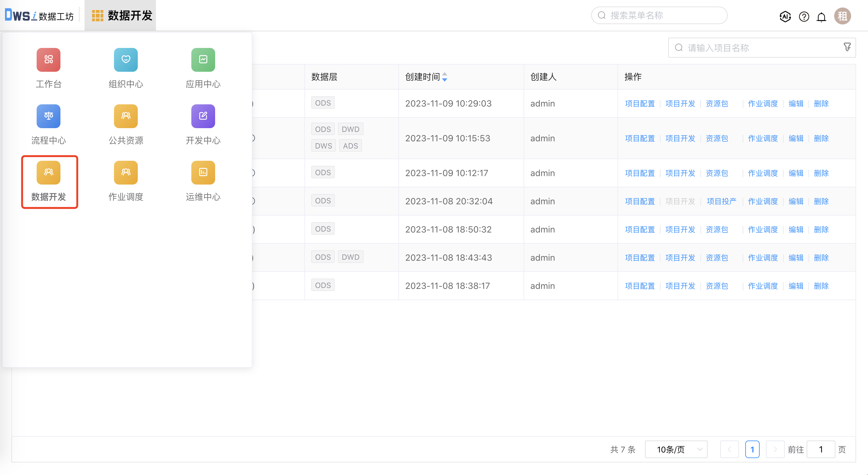Click the filter funnel icon
868x475 pixels.
847,47
